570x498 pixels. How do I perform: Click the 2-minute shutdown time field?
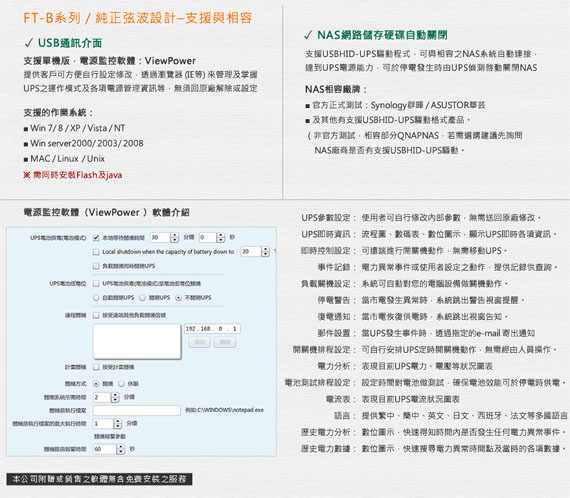pyautogui.click(x=102, y=397)
